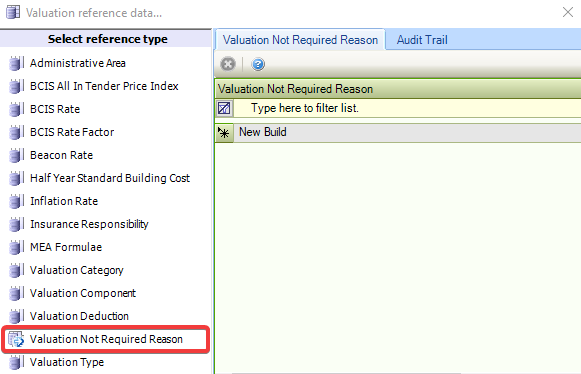This screenshot has width=581, height=374.
Task: Click the 'Type here to filter list' field
Action: (407, 108)
